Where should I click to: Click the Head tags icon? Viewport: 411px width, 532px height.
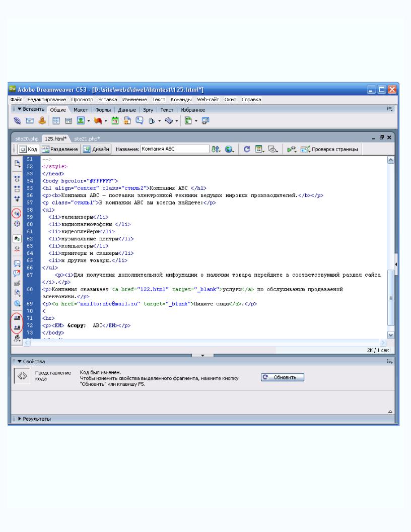click(x=152, y=121)
